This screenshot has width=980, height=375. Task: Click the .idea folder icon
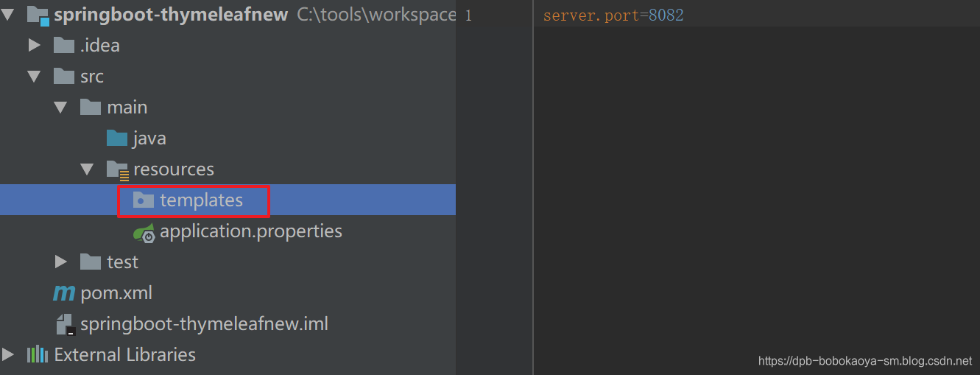point(64,46)
